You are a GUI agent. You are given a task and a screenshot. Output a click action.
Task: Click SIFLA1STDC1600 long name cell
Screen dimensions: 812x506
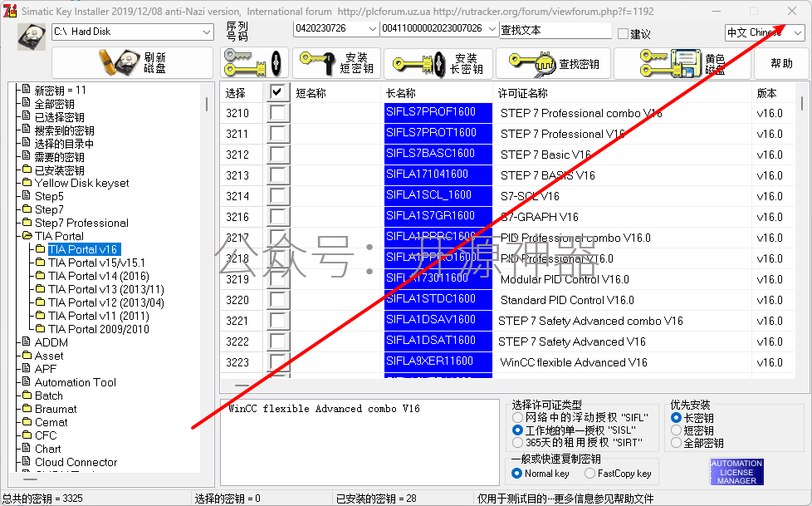(x=438, y=300)
